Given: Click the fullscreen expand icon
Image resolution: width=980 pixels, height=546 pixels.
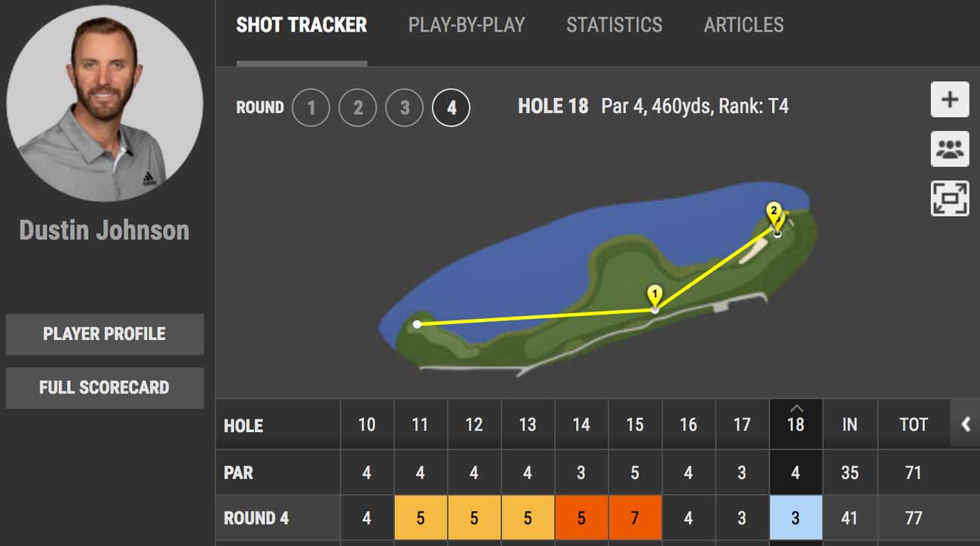Looking at the screenshot, I should coord(950,198).
